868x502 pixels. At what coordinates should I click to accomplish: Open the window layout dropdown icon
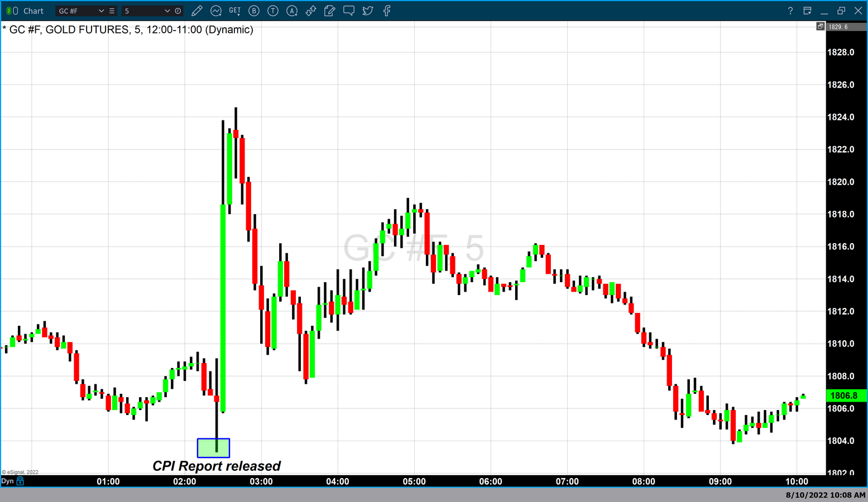(x=807, y=11)
